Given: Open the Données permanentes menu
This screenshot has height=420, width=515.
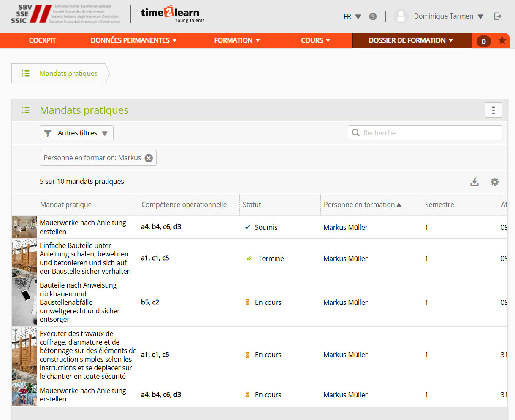Looking at the screenshot, I should coord(133,40).
